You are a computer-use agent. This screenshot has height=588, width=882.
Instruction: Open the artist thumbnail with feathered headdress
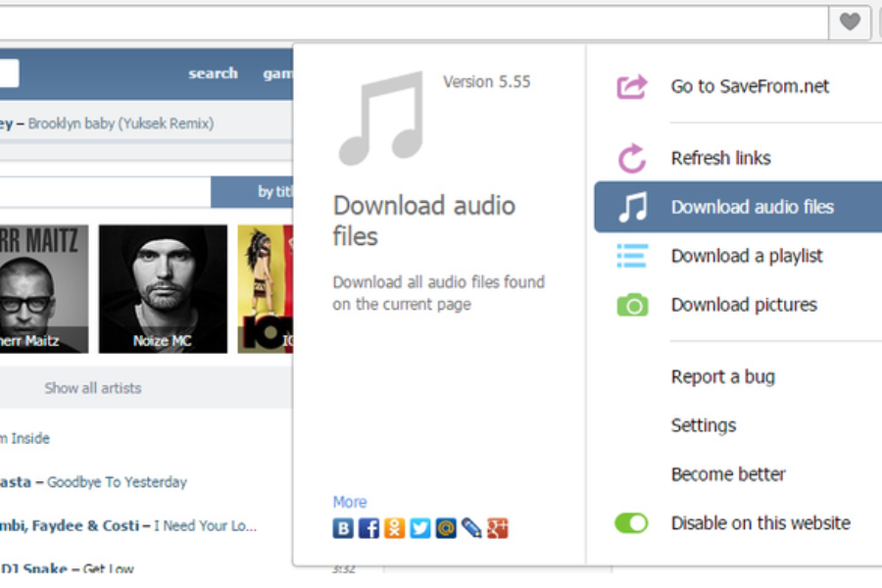pos(266,289)
